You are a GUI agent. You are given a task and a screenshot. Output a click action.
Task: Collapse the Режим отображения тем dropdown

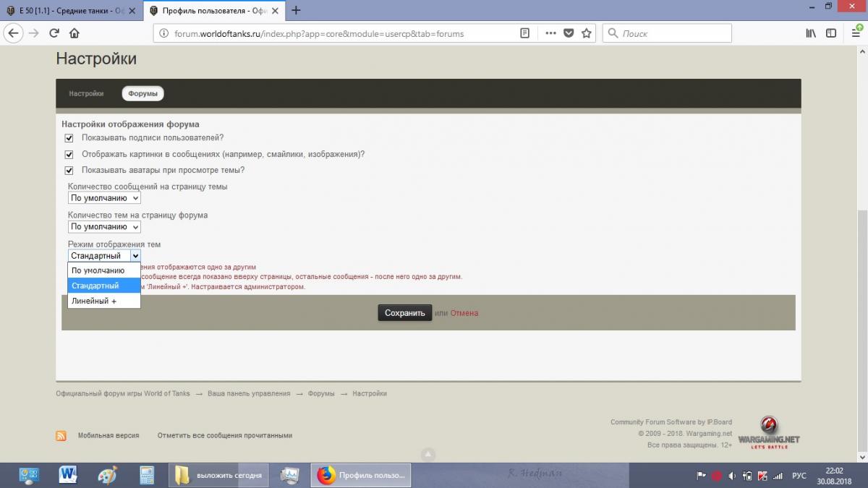(x=104, y=256)
